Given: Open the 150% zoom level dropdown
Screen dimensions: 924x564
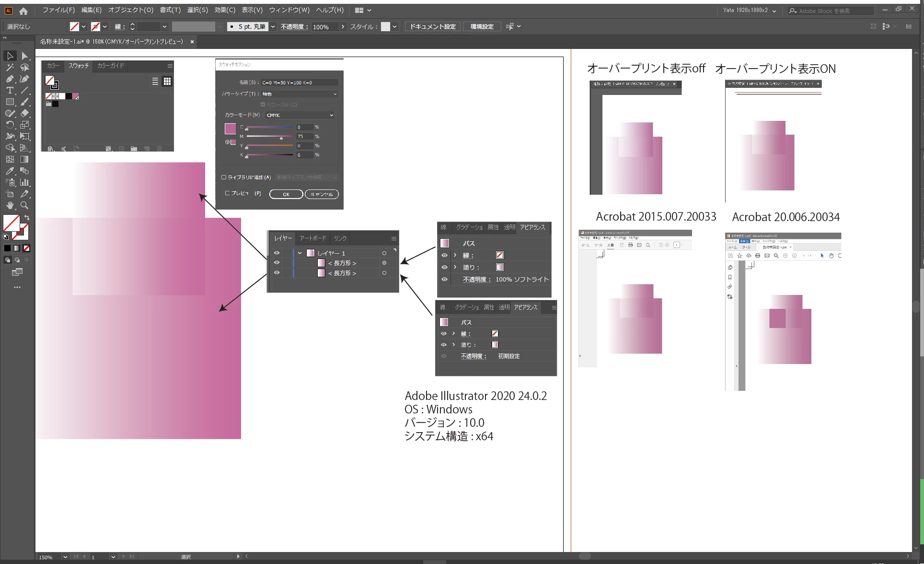Looking at the screenshot, I should point(65,557).
